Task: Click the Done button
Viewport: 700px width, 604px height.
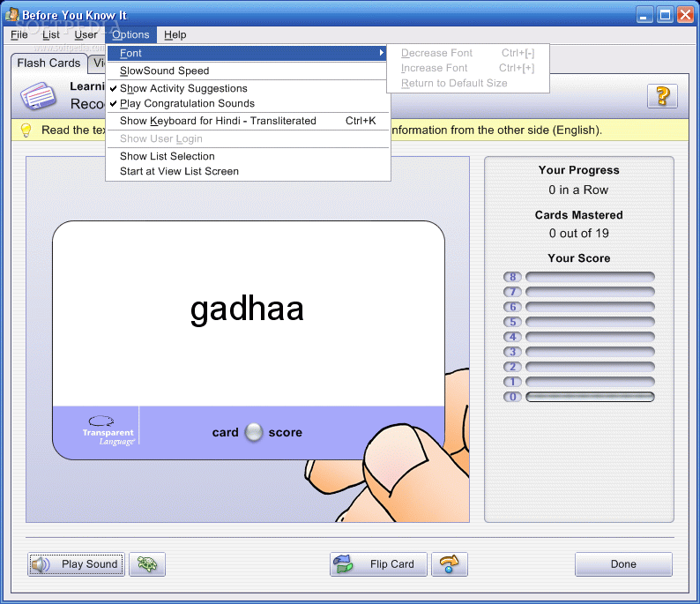Action: click(x=623, y=564)
